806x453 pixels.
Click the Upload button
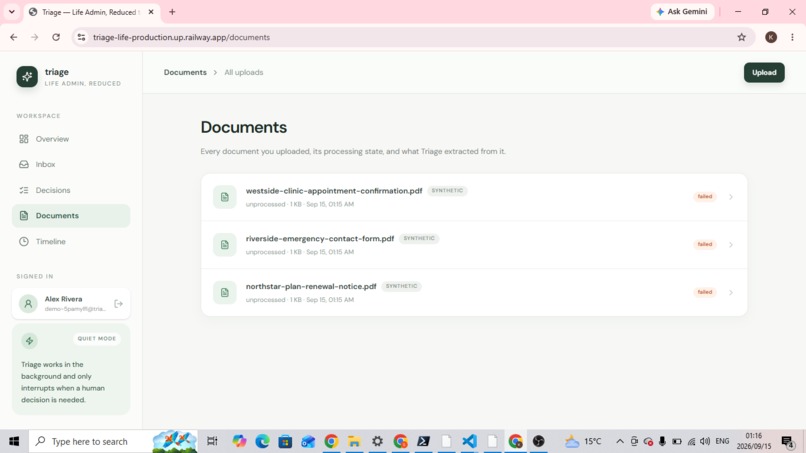pyautogui.click(x=764, y=73)
